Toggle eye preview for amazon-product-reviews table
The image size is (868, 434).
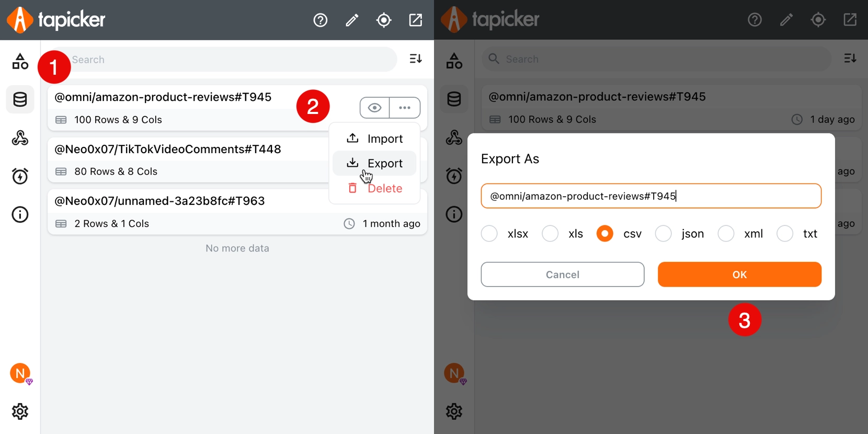tap(374, 108)
